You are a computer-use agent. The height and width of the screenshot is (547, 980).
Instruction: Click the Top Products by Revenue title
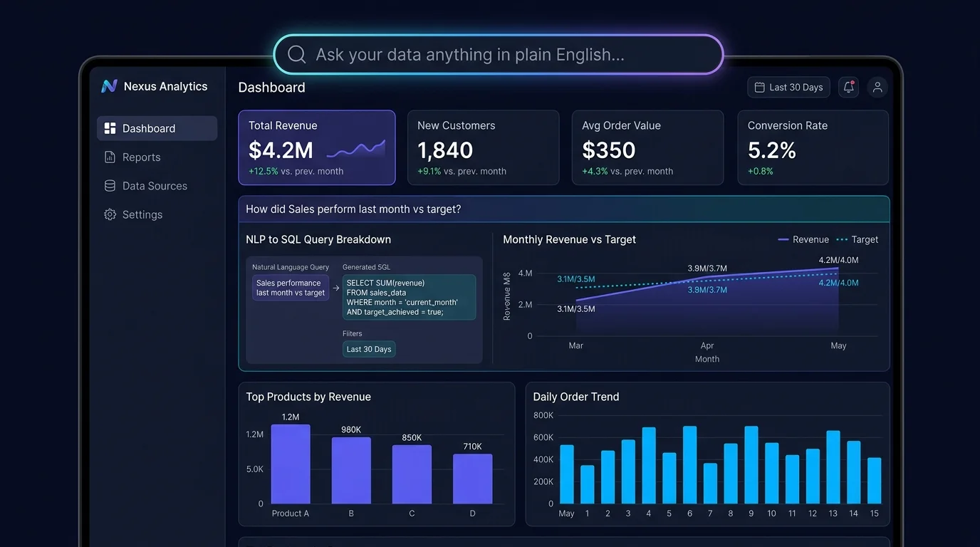[x=308, y=397]
